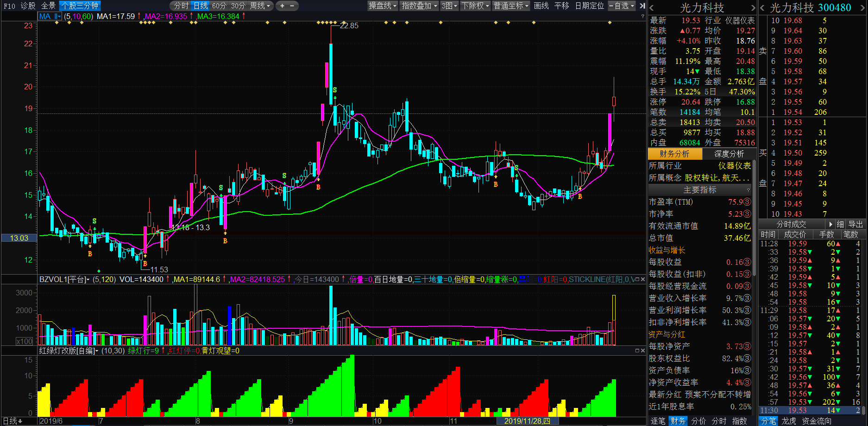This screenshot has width=868, height=426.
Task: Select the 逐笔 bottom tab
Action: (x=658, y=421)
